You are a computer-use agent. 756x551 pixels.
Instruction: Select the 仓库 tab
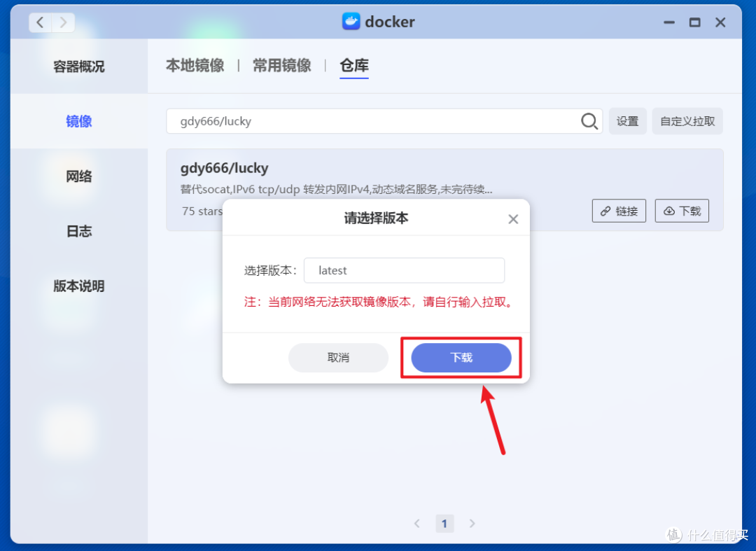pos(354,65)
